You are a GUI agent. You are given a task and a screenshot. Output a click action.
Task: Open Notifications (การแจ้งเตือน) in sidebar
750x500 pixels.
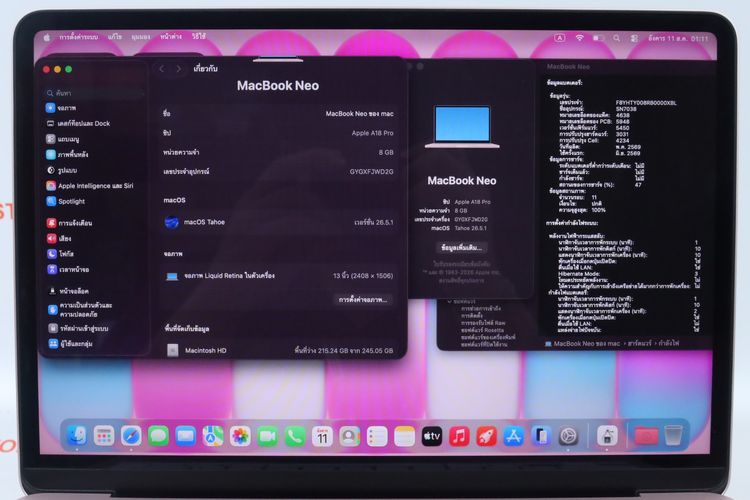69,223
